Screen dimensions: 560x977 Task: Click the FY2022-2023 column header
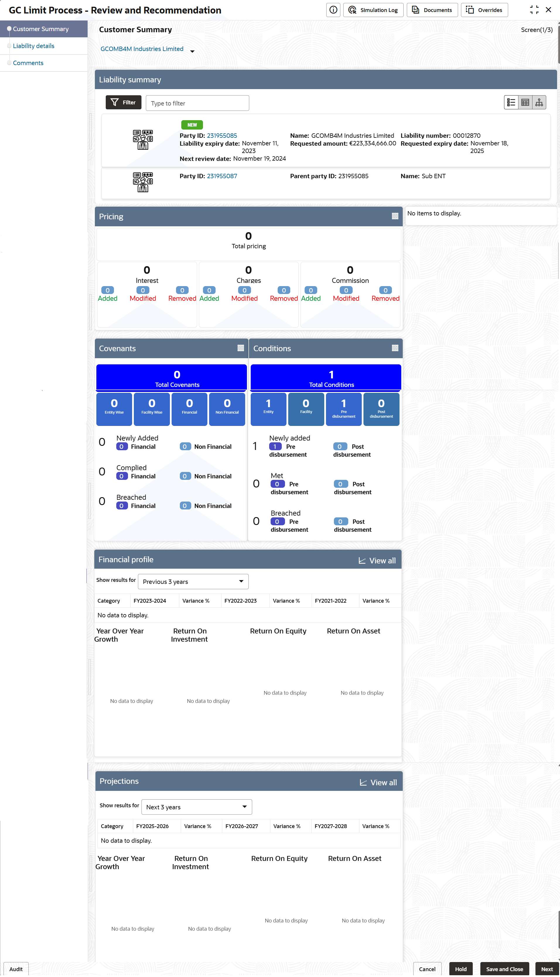(240, 601)
